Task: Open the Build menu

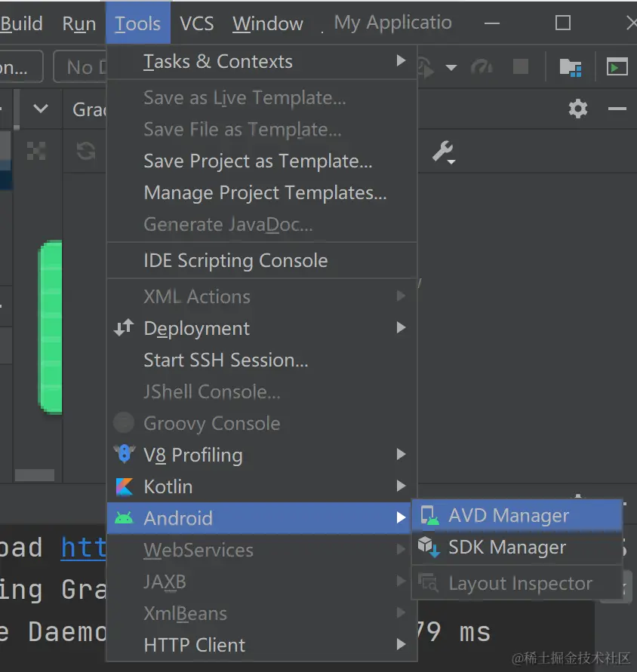Action: tap(21, 23)
